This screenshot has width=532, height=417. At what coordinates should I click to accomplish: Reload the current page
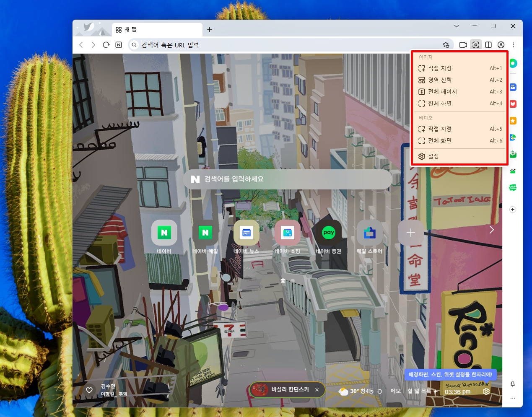click(x=106, y=45)
